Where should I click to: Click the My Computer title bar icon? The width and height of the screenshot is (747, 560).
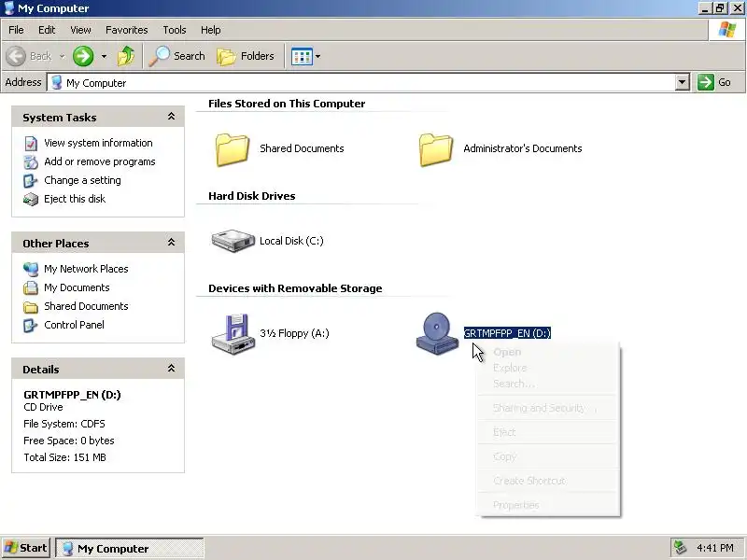[x=8, y=8]
